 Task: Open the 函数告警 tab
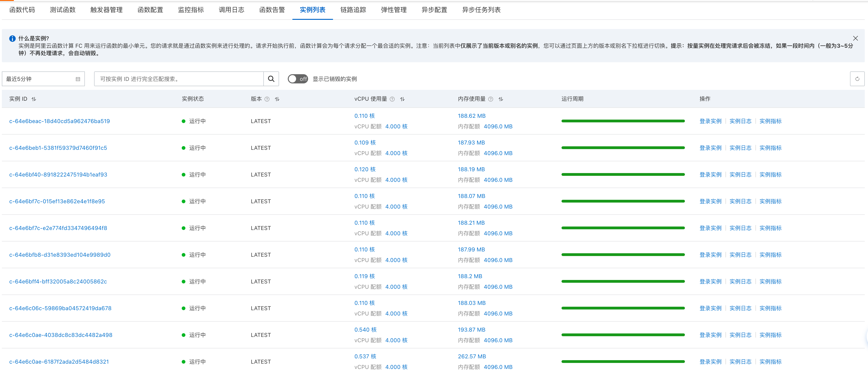coord(272,10)
